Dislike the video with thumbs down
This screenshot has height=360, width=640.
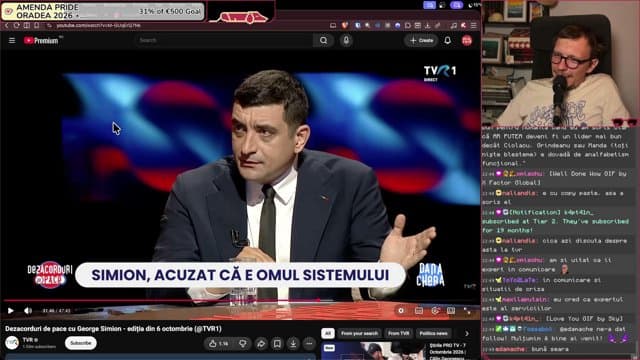(243, 344)
